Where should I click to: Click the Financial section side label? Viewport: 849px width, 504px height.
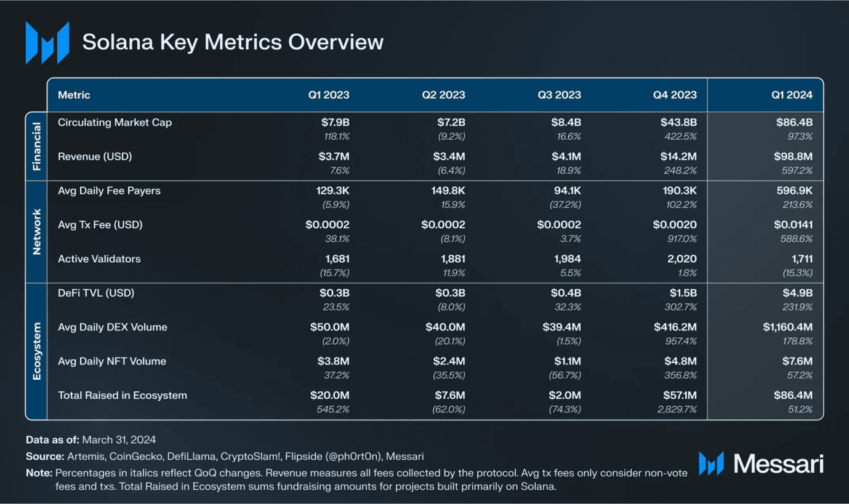tap(36, 146)
